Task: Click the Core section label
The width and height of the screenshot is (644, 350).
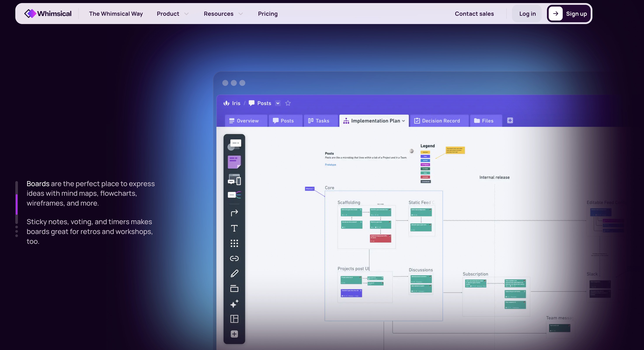Action: pos(329,188)
